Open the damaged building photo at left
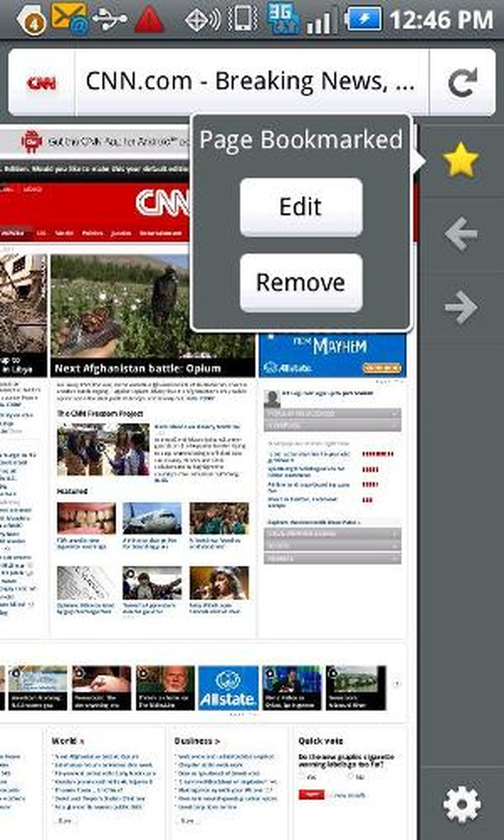 pos(23,304)
